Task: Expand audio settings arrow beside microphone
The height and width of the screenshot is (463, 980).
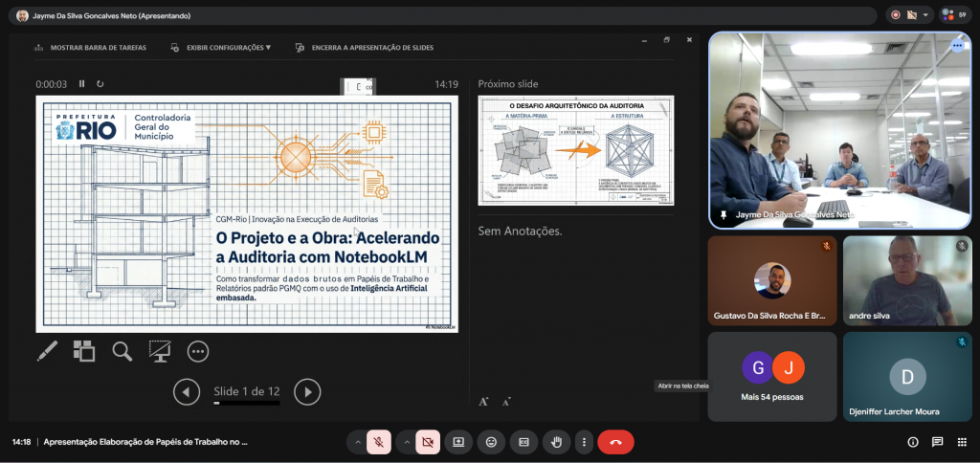Action: 357,442
